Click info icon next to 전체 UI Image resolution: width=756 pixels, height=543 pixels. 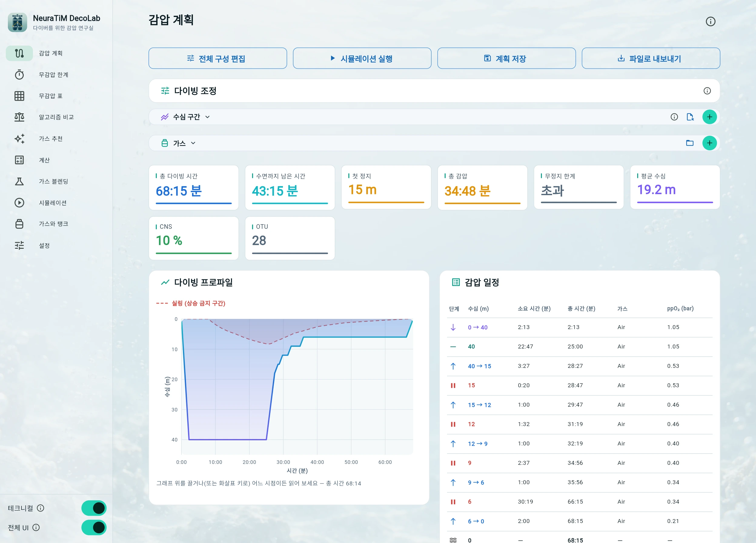point(36,527)
